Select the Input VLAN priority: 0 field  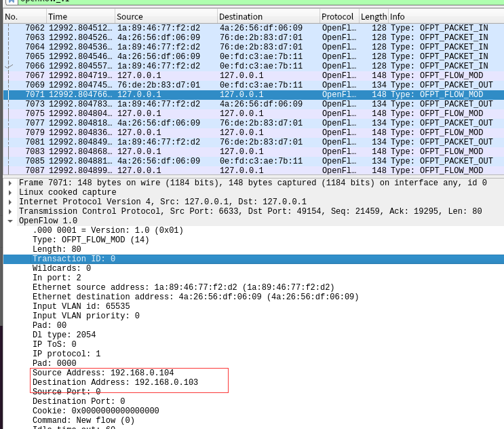coord(86,316)
